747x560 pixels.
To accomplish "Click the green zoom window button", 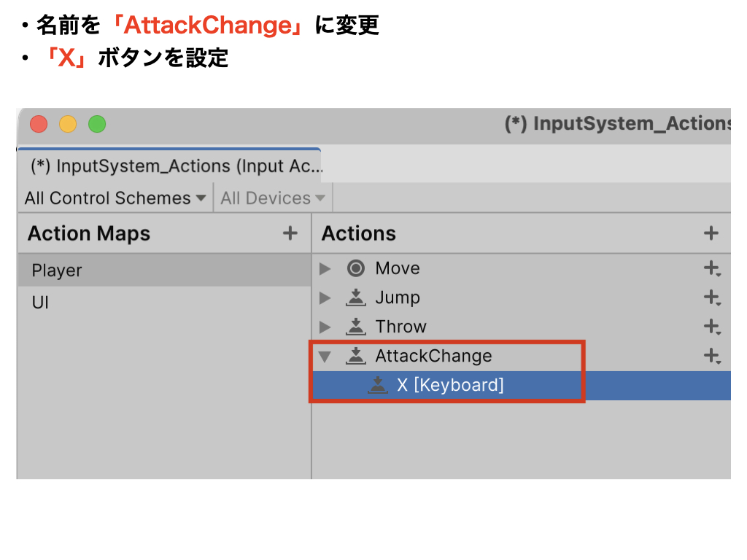I will pyautogui.click(x=97, y=124).
